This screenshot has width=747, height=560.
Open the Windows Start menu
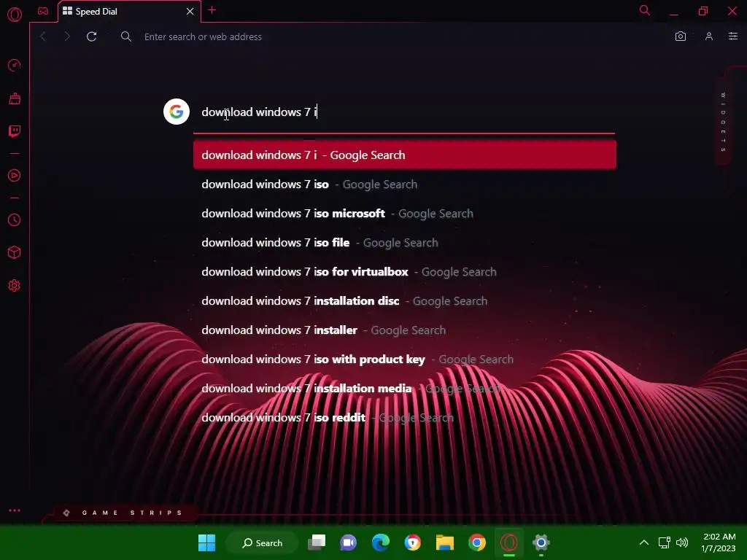pyautogui.click(x=206, y=542)
